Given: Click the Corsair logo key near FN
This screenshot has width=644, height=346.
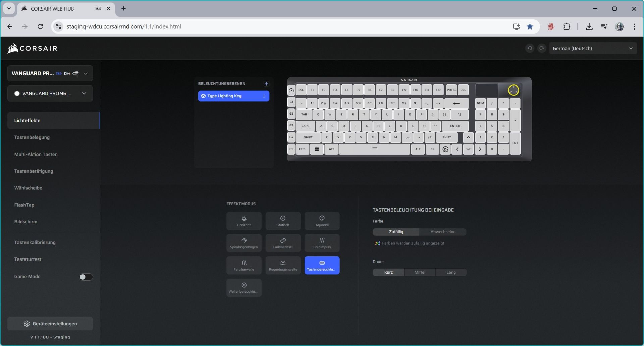Looking at the screenshot, I should click(x=445, y=149).
